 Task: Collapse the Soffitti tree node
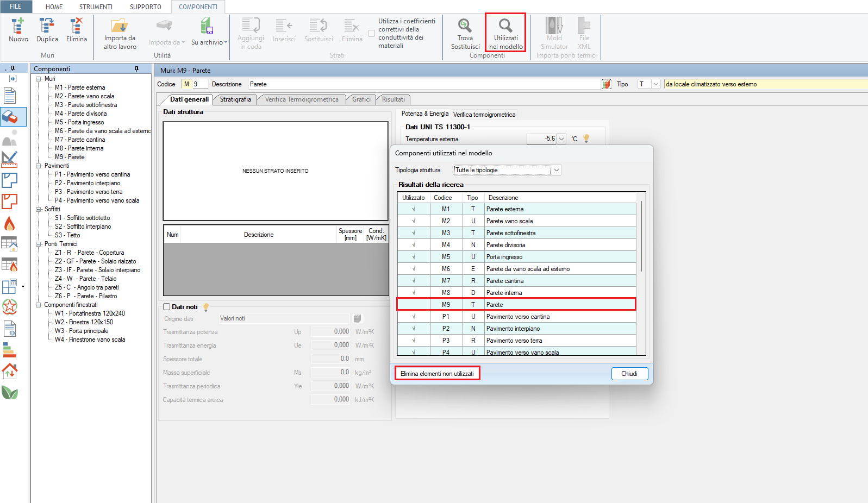tap(39, 209)
